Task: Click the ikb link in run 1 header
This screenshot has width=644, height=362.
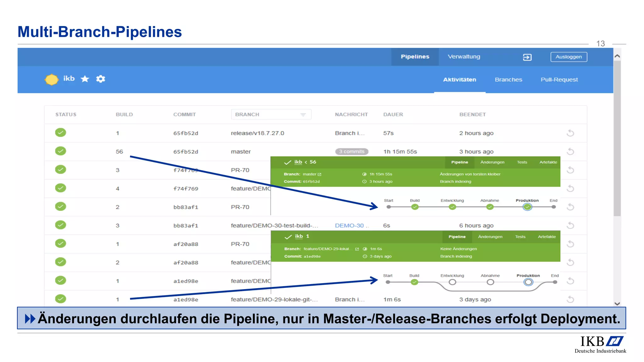Action: tap(299, 236)
